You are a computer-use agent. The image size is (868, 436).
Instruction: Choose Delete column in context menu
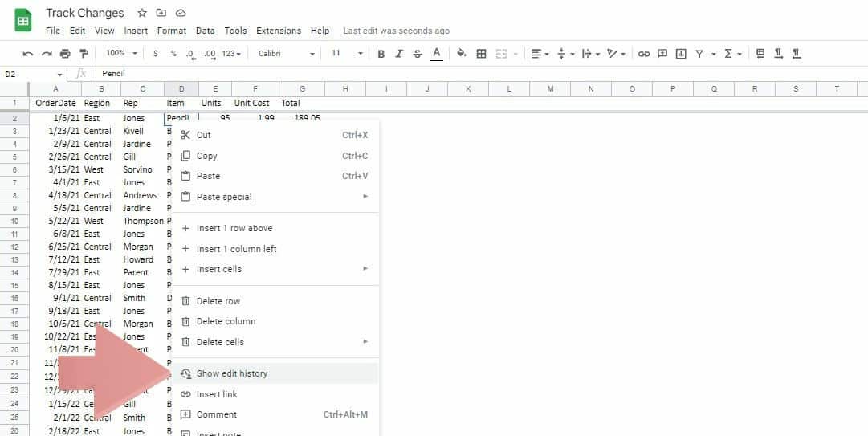pos(275,321)
